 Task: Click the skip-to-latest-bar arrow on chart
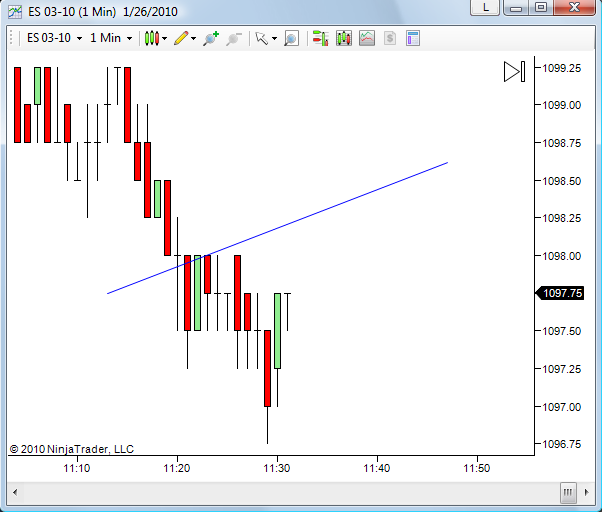514,71
